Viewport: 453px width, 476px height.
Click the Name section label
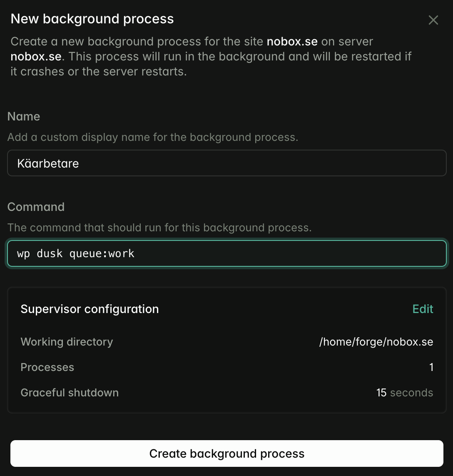point(23,116)
